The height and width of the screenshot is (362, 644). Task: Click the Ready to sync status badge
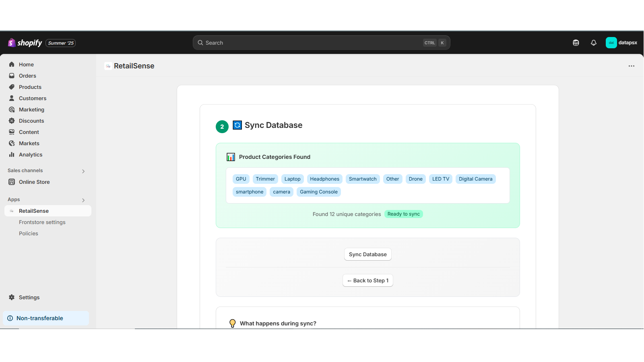point(404,214)
